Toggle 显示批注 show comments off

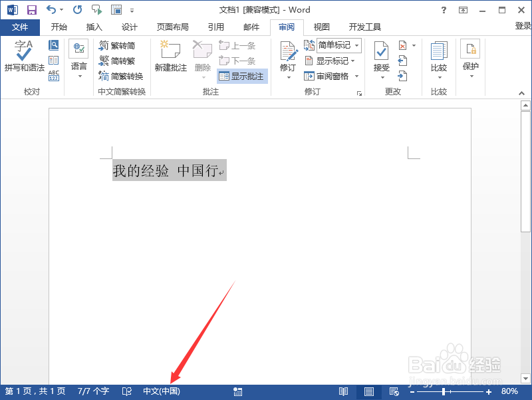[x=242, y=76]
